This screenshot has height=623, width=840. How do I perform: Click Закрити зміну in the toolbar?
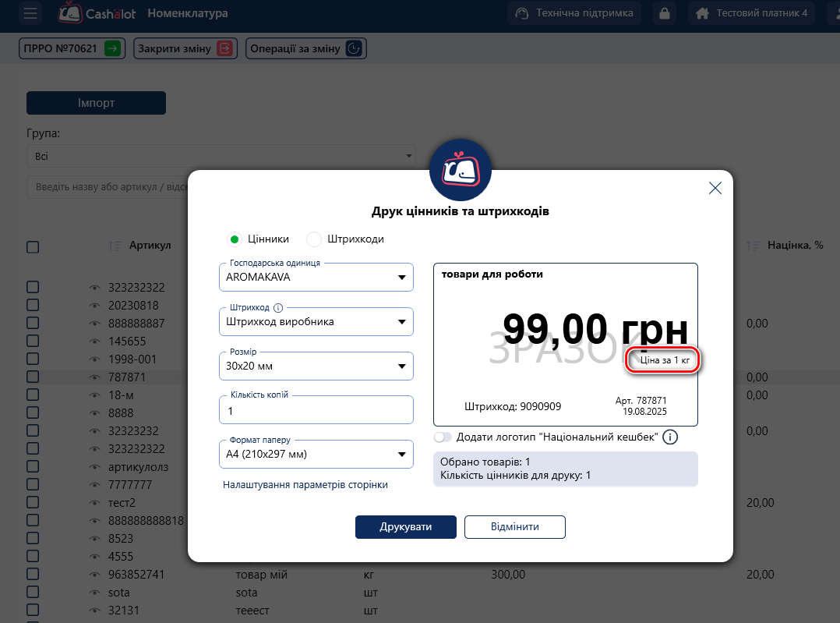click(x=184, y=48)
